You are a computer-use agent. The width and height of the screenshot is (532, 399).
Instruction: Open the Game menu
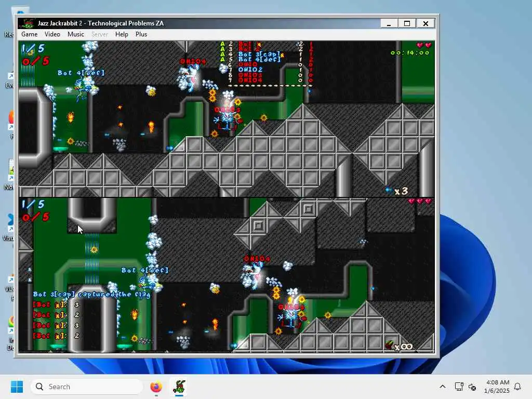[29, 34]
